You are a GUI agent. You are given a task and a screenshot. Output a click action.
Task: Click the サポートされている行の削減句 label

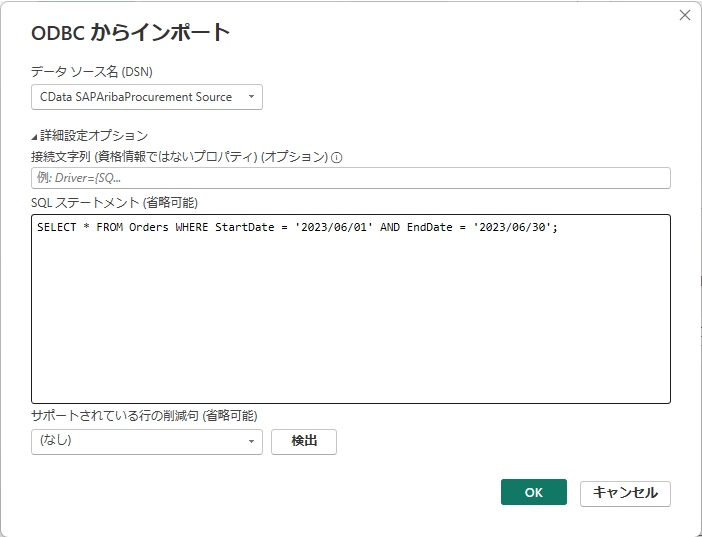point(144,416)
